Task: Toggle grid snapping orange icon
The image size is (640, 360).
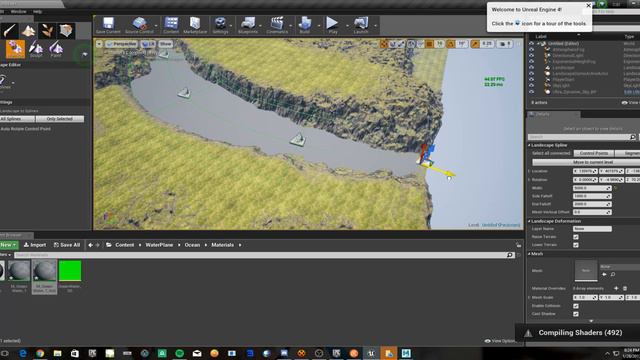Action: pos(429,44)
